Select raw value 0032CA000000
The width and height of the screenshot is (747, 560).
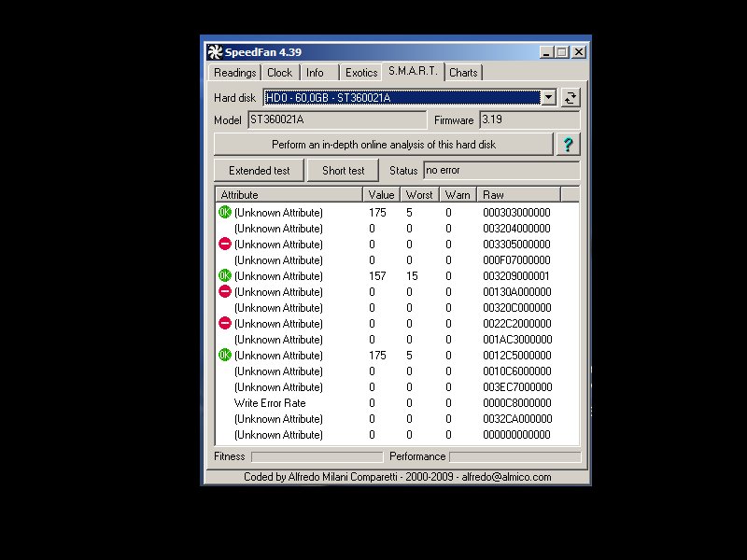tap(517, 419)
